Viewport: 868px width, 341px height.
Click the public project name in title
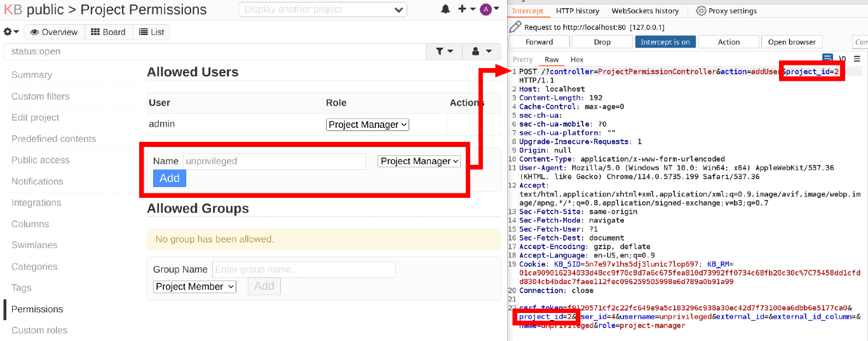[45, 10]
